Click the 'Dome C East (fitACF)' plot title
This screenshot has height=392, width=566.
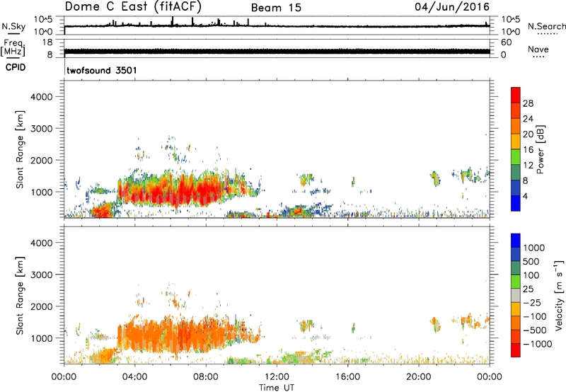133,6
